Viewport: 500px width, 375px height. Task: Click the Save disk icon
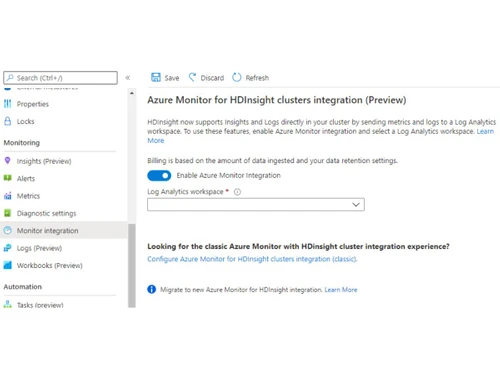pyautogui.click(x=156, y=77)
